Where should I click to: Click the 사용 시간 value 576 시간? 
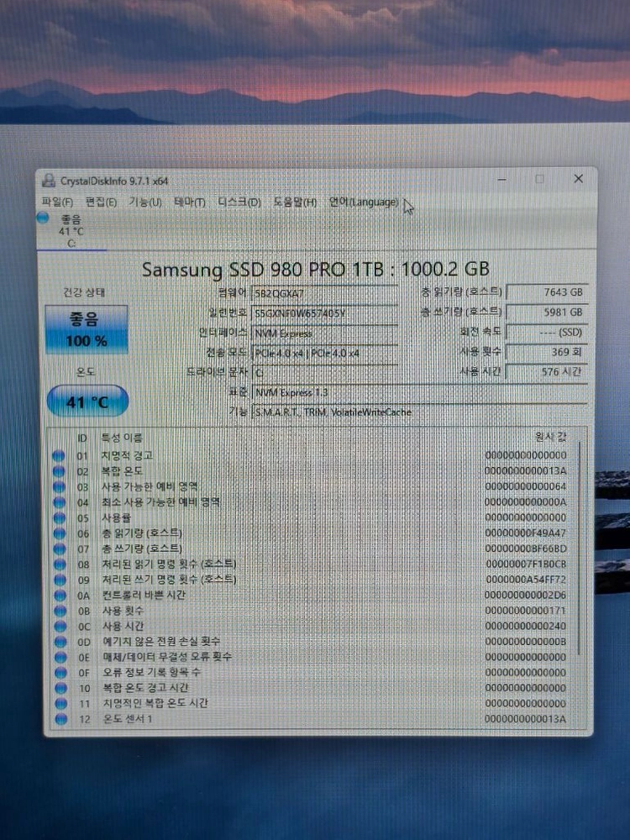tap(547, 372)
